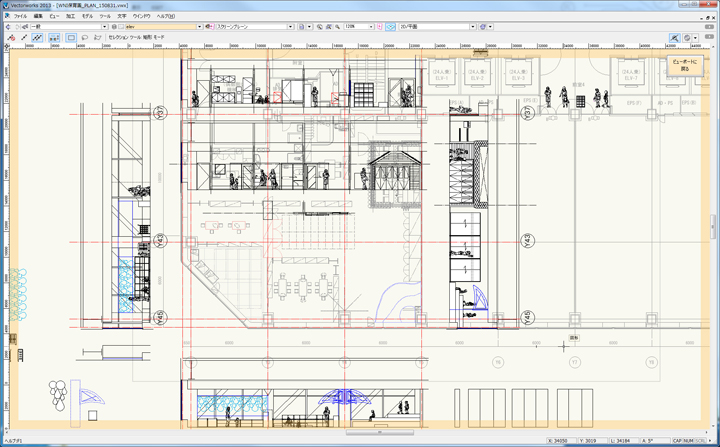
Task: Click the previous view back arrow
Action: (8, 27)
